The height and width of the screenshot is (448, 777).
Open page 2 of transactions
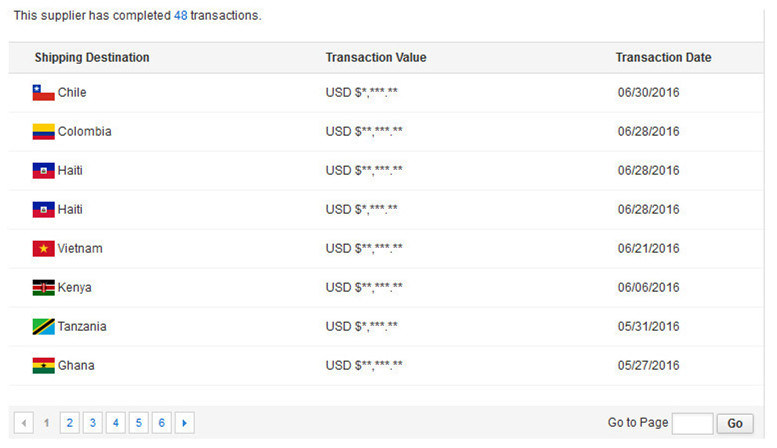69,423
